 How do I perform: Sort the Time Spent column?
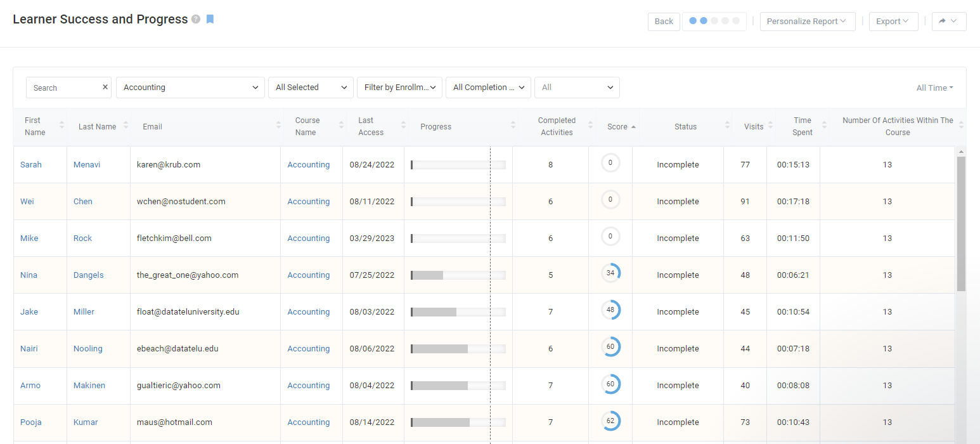point(824,126)
